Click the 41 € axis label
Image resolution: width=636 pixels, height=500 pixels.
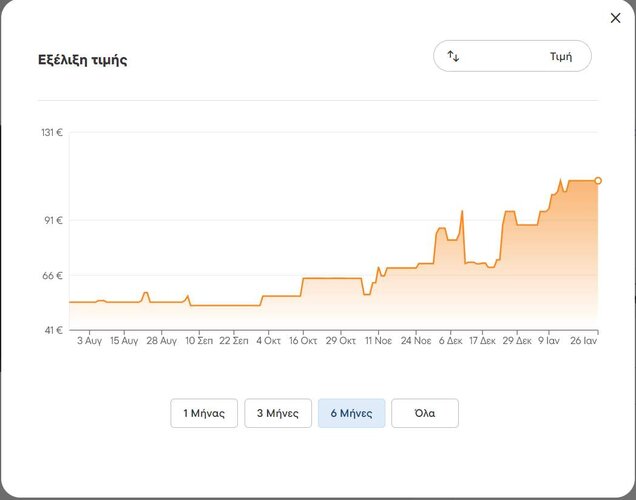[x=52, y=330]
